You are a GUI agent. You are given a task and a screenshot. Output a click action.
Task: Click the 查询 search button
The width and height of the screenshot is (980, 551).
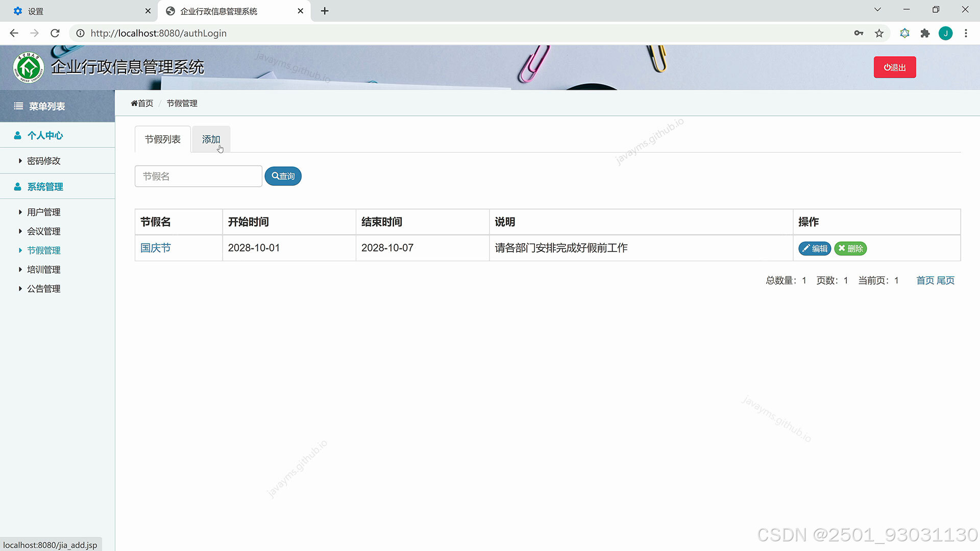pyautogui.click(x=283, y=176)
